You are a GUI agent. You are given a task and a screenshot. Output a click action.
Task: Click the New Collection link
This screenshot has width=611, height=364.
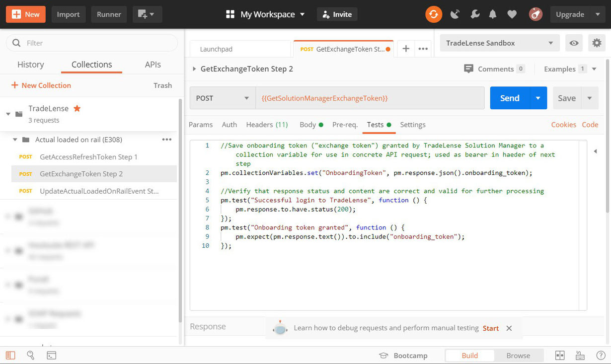(41, 85)
